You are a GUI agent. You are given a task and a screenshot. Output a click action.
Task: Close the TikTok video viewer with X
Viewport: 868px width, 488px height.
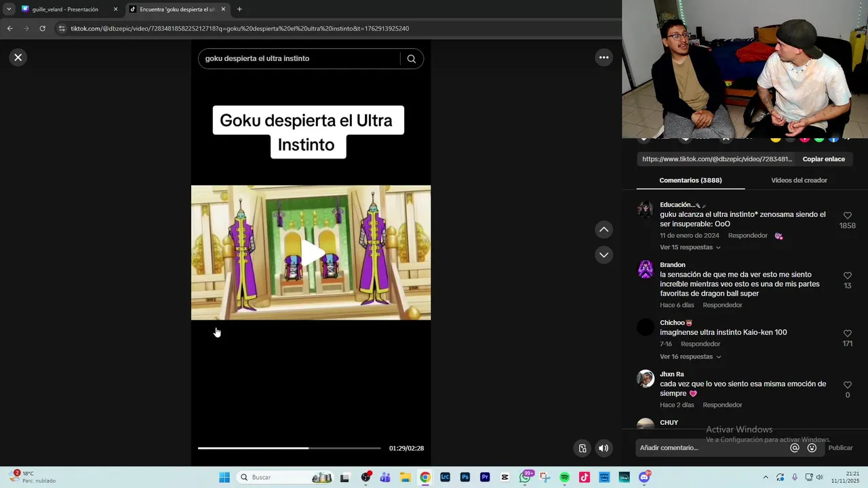coord(18,58)
